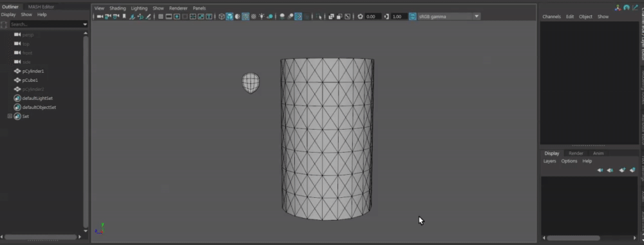This screenshot has height=245, width=644.
Task: Toggle the Field Chart display
Action: tap(193, 17)
